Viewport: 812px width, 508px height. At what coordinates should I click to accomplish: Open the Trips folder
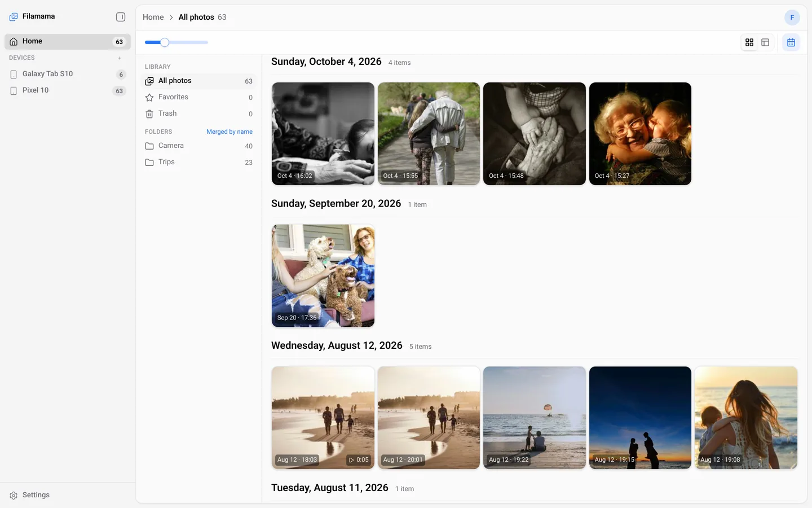199,162
